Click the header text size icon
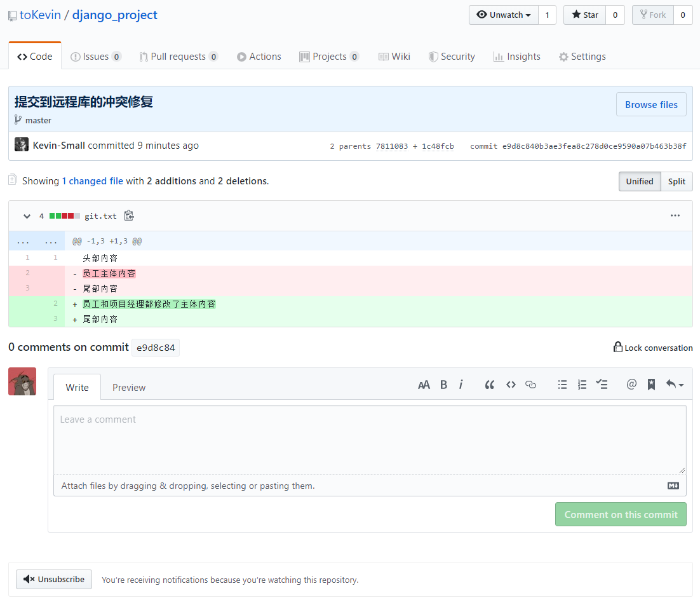Screen dimensions: 700x600 tap(424, 385)
